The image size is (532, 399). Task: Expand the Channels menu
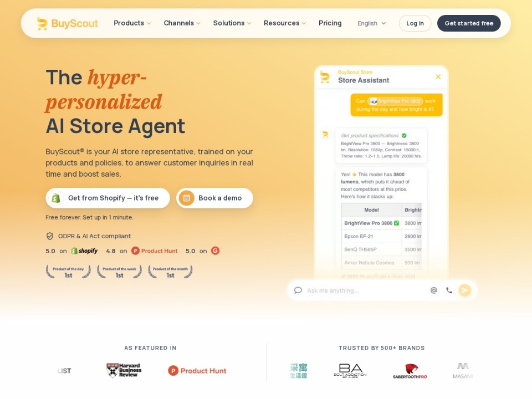click(x=182, y=23)
